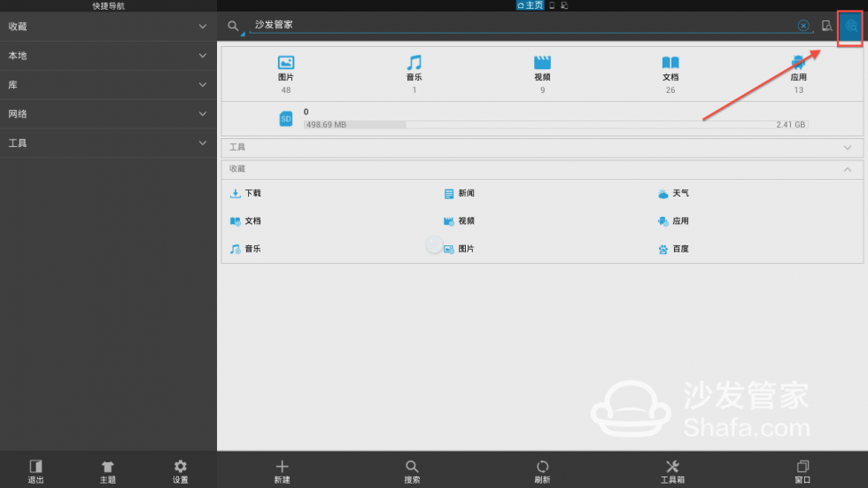868x488 pixels.
Task: Clear the search text with the X icon
Action: click(x=803, y=26)
